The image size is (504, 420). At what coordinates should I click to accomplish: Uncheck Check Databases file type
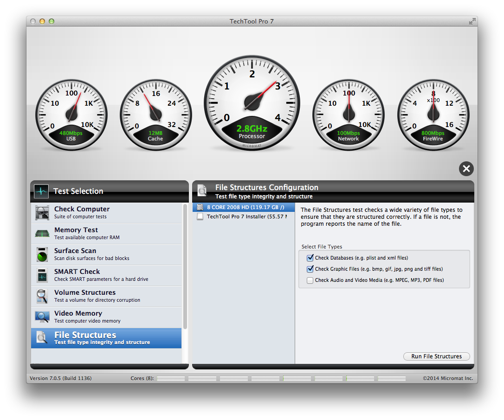(x=310, y=258)
